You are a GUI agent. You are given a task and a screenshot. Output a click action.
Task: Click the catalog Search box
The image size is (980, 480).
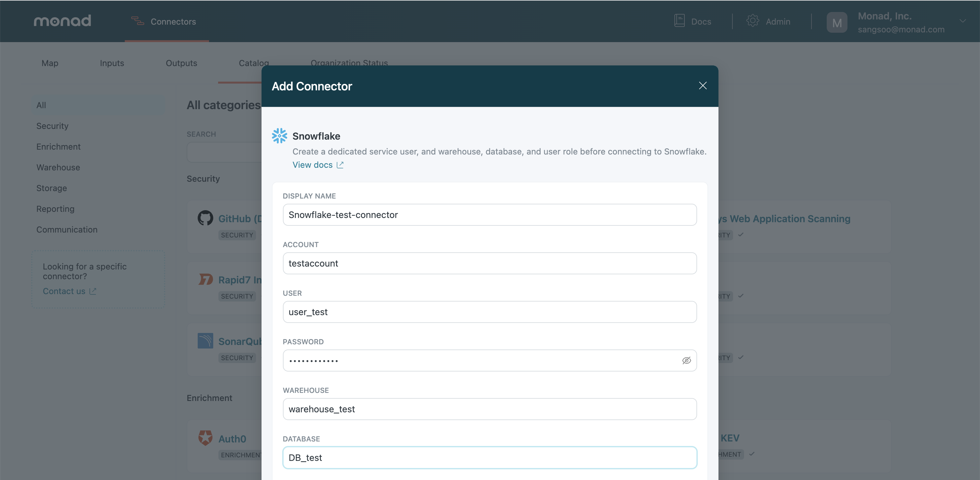coord(225,152)
